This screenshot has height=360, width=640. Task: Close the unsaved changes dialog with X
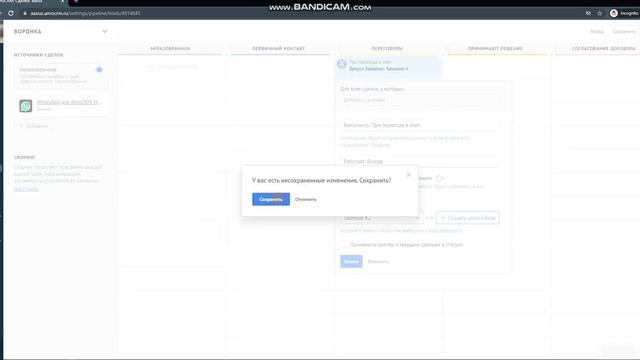coord(409,175)
